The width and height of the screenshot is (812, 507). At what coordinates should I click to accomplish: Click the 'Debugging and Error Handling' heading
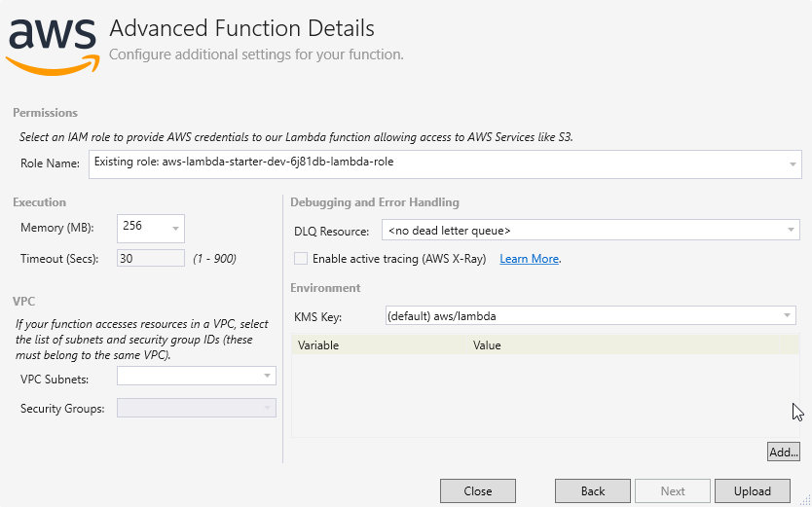click(x=375, y=202)
